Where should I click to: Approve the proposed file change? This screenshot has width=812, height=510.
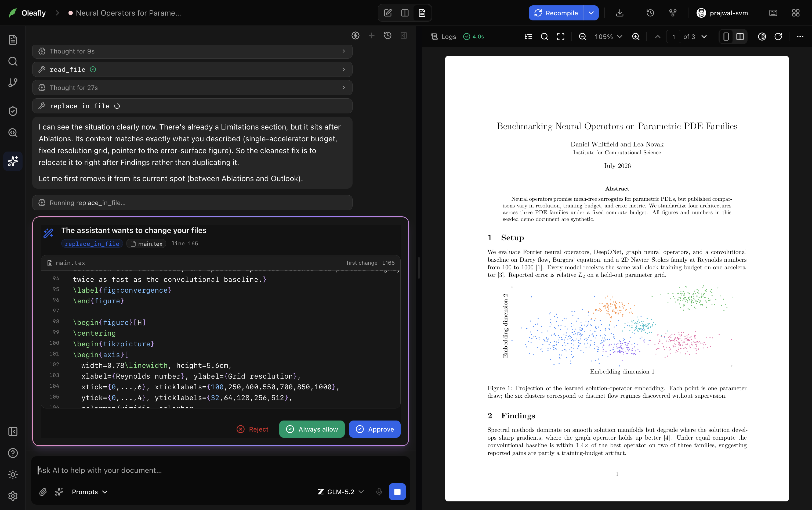375,429
